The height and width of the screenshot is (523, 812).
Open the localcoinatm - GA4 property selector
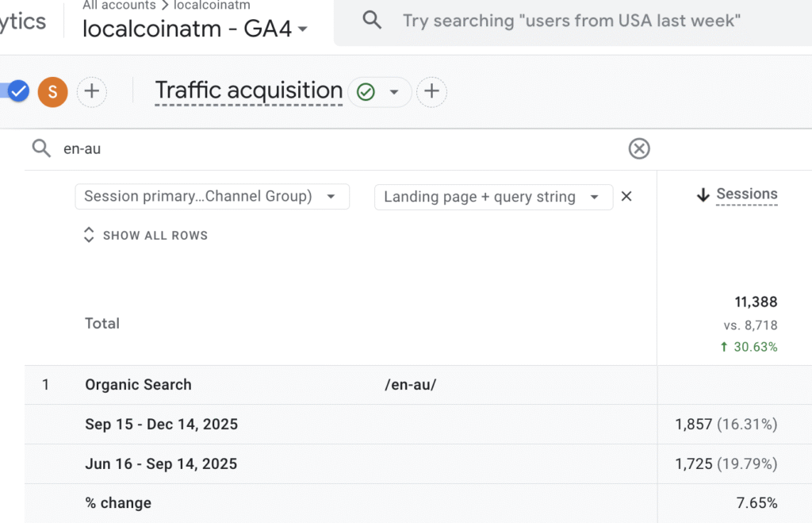[x=196, y=30]
